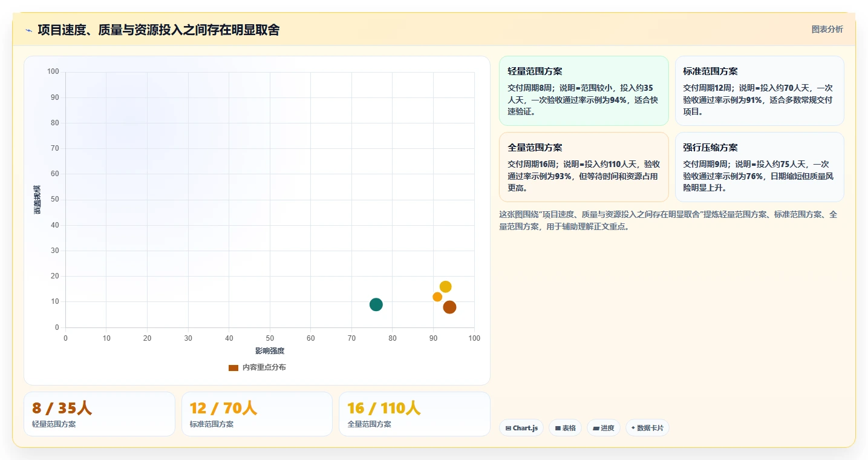Click the 16 / 110人 stat value
The height and width of the screenshot is (460, 868).
(x=383, y=409)
